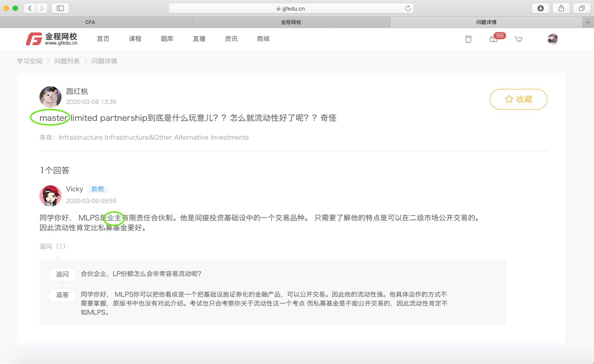Click the Safari share icon
The width and height of the screenshot is (594, 364).
(x=561, y=8)
